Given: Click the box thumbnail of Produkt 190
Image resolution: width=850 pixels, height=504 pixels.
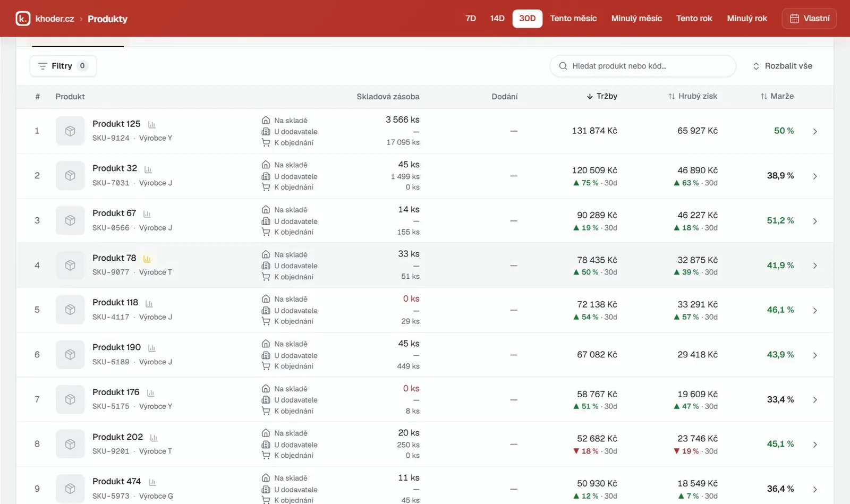Looking at the screenshot, I should 70,355.
